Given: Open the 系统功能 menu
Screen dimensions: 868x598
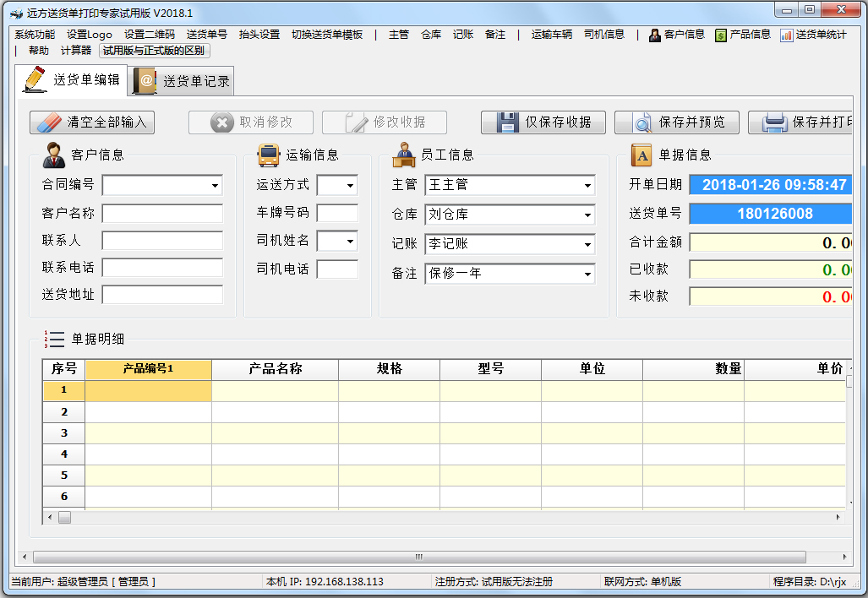Looking at the screenshot, I should (x=35, y=35).
